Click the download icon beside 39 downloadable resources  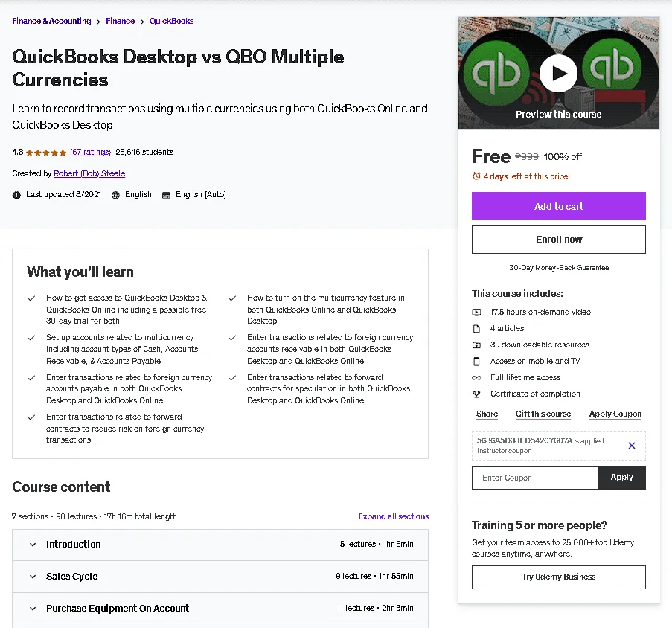point(476,345)
